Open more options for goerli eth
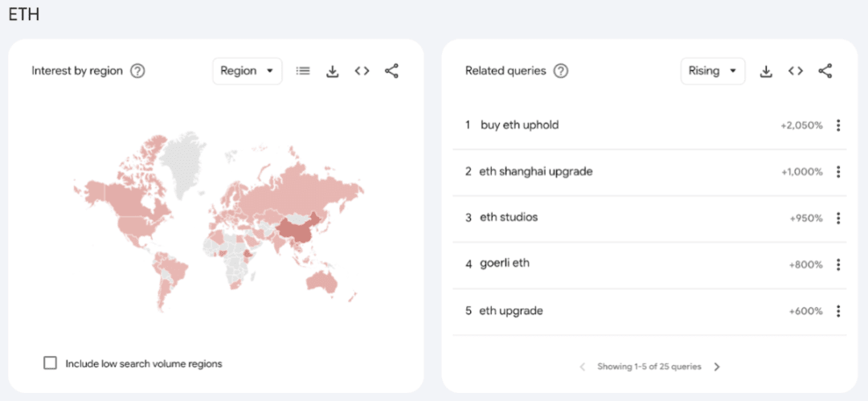 pyautogui.click(x=838, y=264)
